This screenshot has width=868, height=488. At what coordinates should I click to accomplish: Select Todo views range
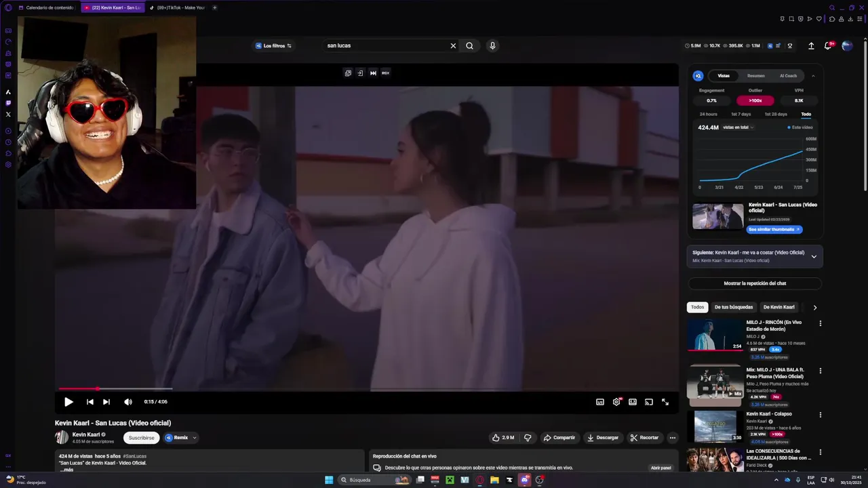point(806,114)
